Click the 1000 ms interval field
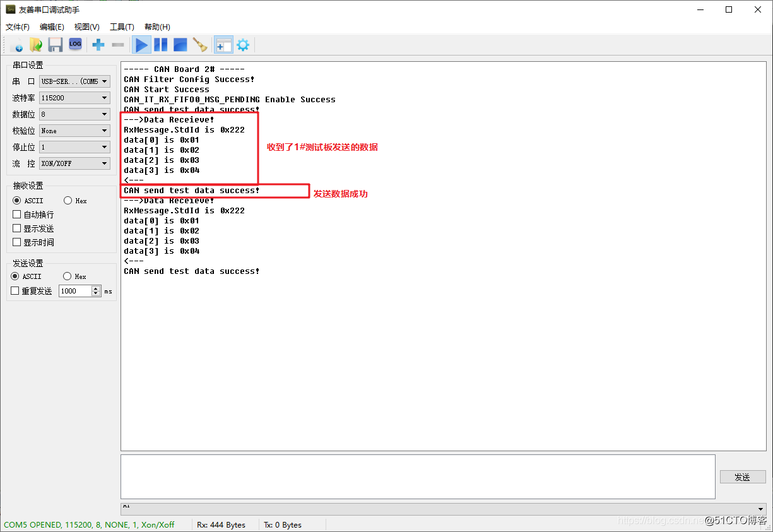The width and height of the screenshot is (773, 532). 75,291
